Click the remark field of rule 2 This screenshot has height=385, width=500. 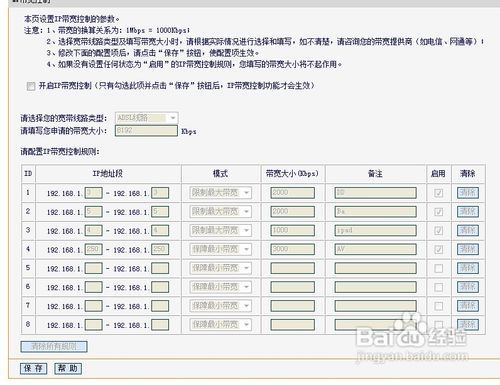coord(375,212)
